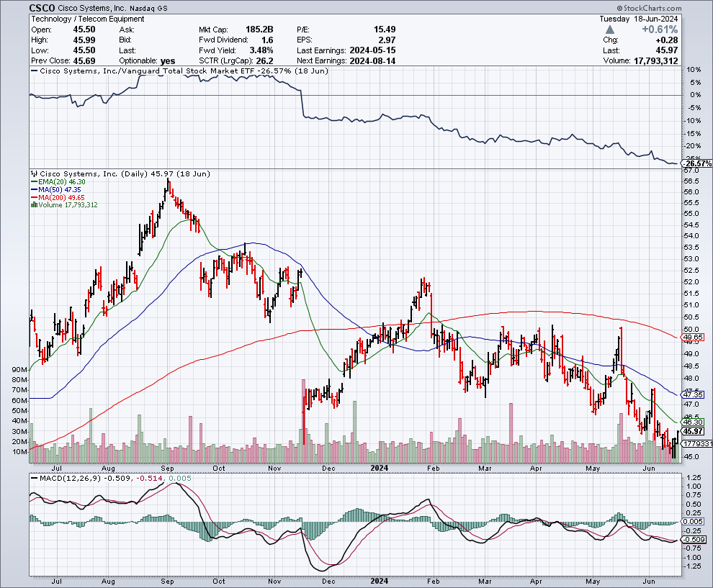The image size is (713, 588).
Task: Click the red 49.65 MA(200) price tag
Action: [694, 337]
